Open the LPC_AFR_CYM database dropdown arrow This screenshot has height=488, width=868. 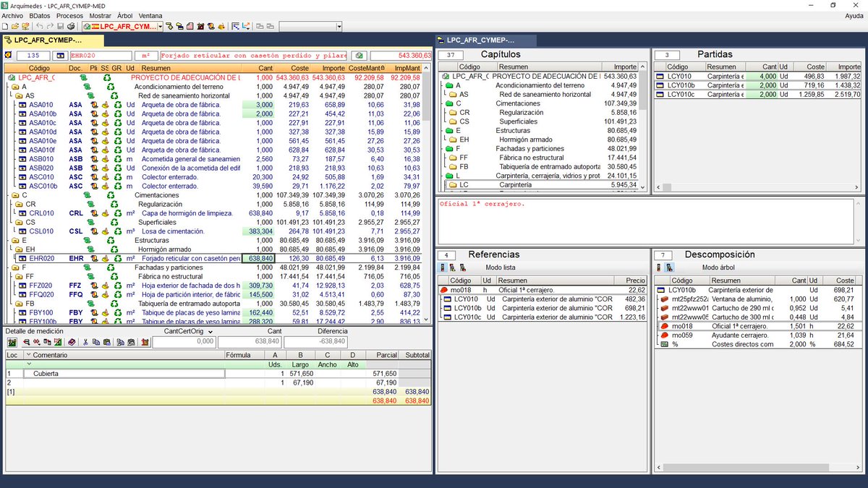[x=160, y=27]
